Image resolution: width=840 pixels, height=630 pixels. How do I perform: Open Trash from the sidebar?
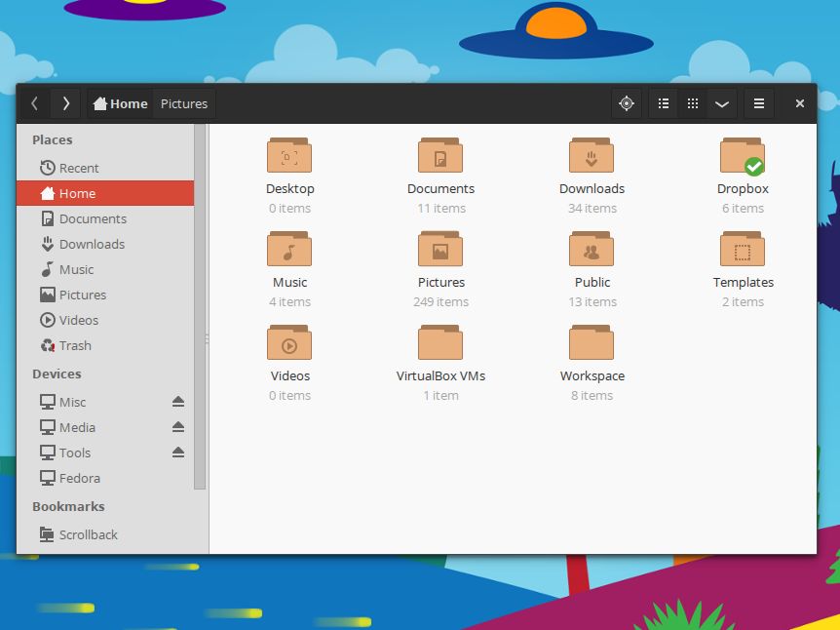(x=105, y=345)
